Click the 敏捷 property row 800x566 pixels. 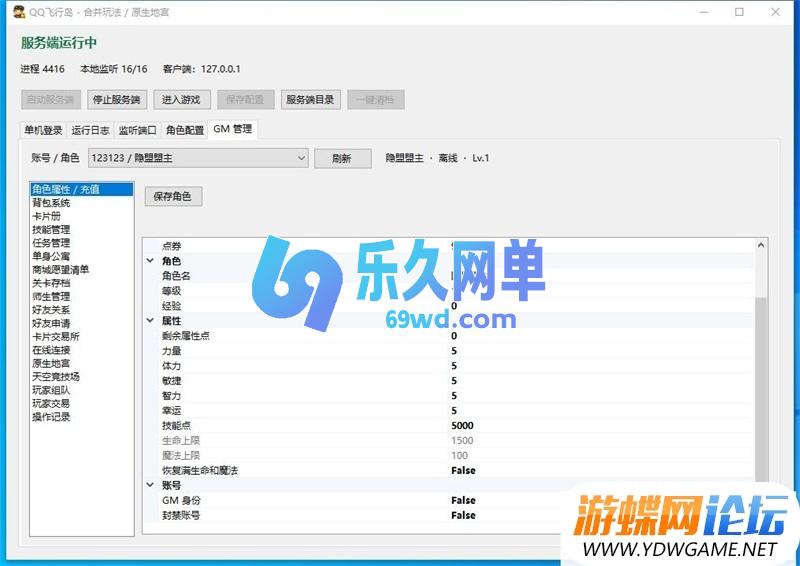(x=449, y=381)
